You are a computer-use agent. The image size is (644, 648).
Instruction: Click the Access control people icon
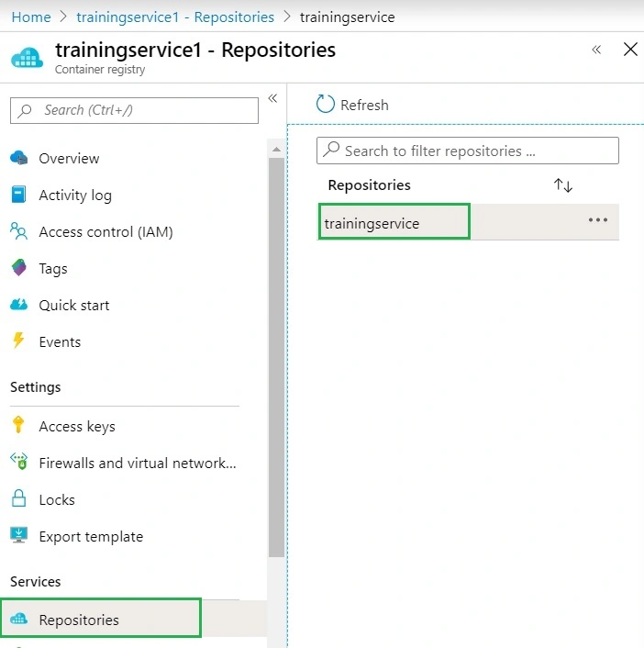point(18,231)
